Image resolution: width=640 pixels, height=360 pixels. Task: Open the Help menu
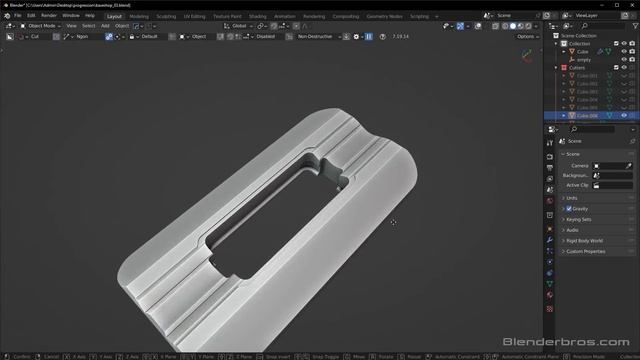point(90,16)
